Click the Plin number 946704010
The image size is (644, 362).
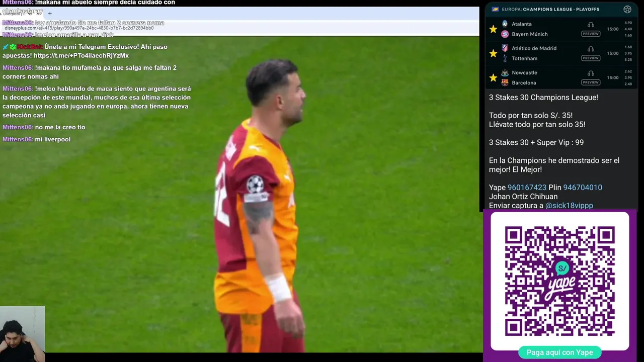(x=583, y=188)
